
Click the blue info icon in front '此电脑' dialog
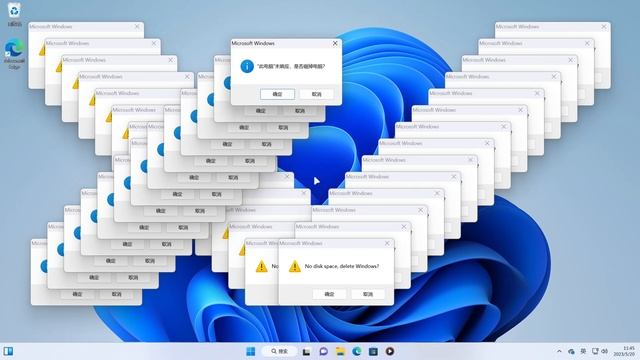pos(247,66)
